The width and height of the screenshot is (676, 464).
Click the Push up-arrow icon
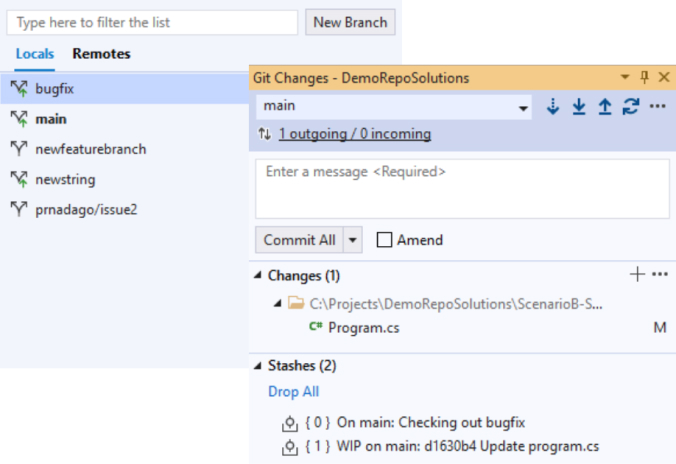[x=605, y=106]
